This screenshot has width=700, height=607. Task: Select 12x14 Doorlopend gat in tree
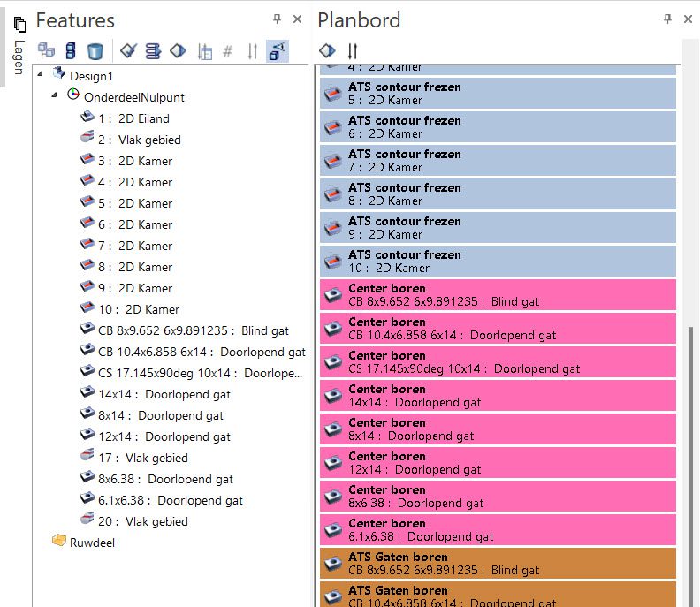(x=164, y=437)
